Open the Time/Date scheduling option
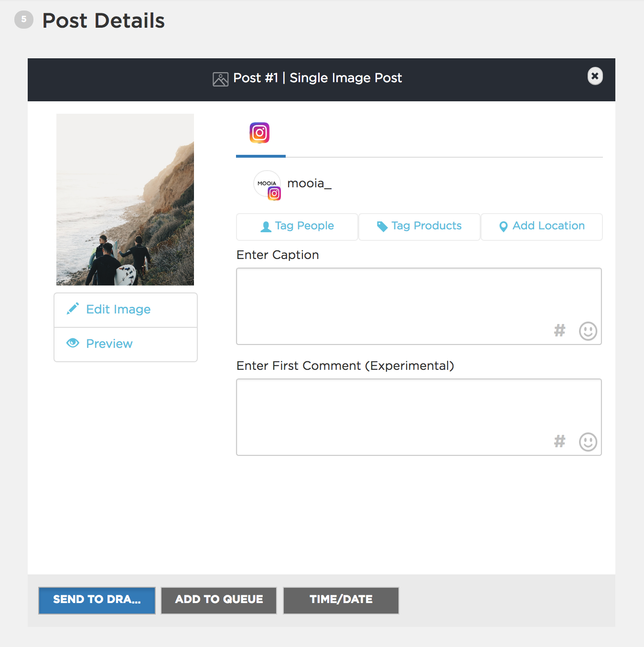 (x=341, y=600)
